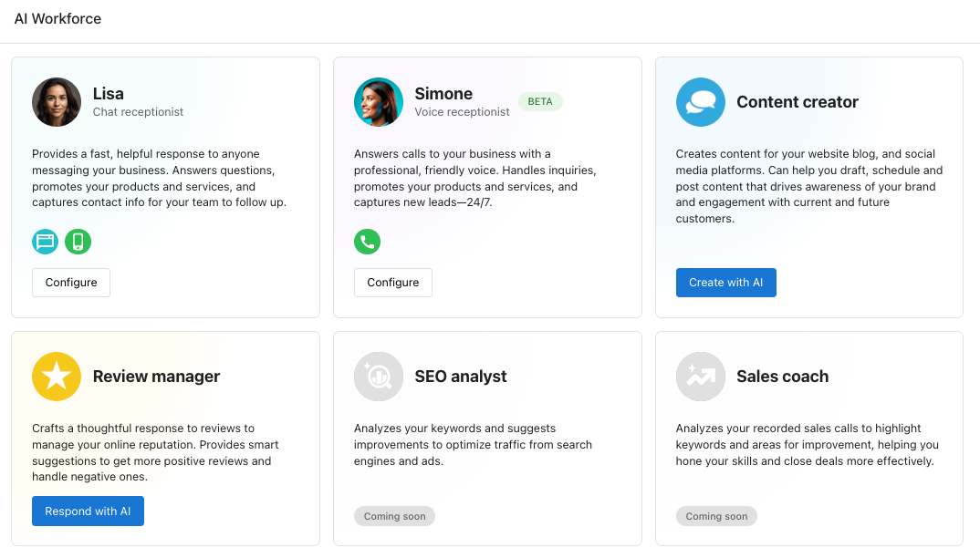Click the teal web chat window icon
This screenshot has width=980, height=558.
(45, 242)
